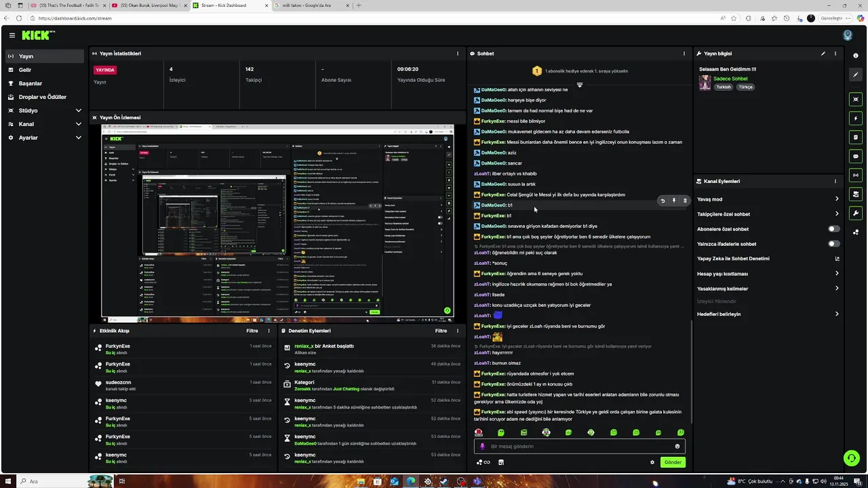Open the hamburger menu beside Kick logo
This screenshot has width=868, height=488.
[12, 35]
